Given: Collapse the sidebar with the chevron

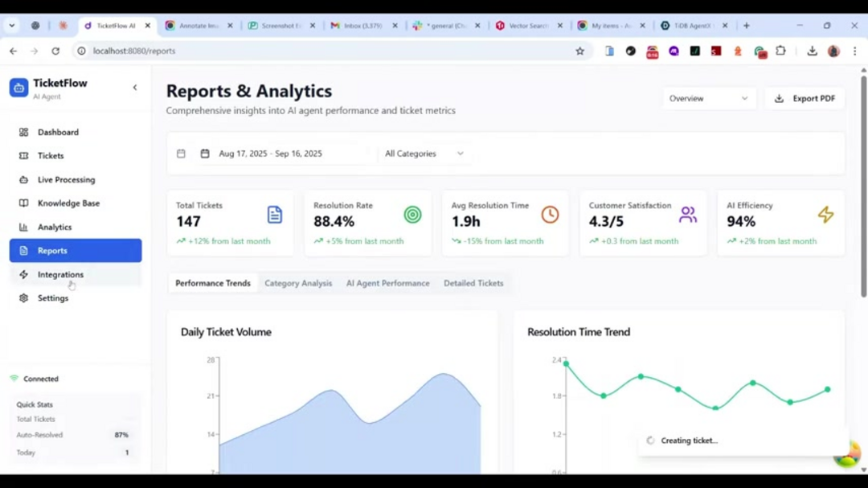Looking at the screenshot, I should click(134, 87).
